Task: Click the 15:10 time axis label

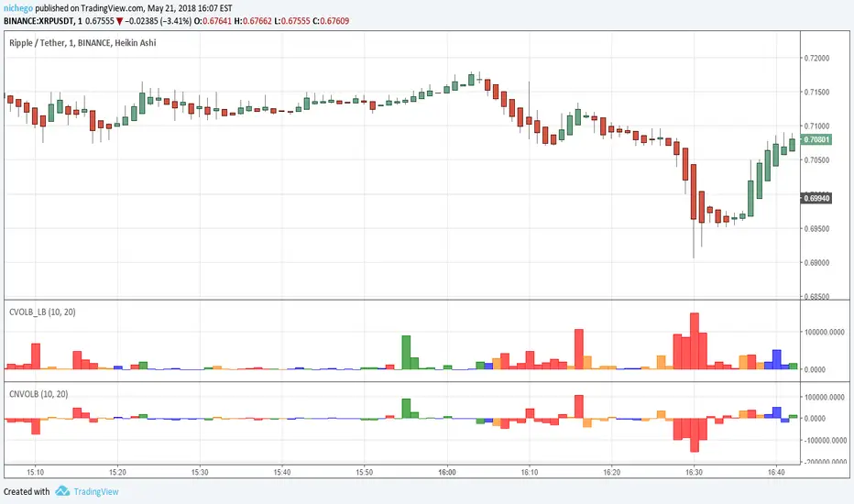Action: (x=36, y=472)
